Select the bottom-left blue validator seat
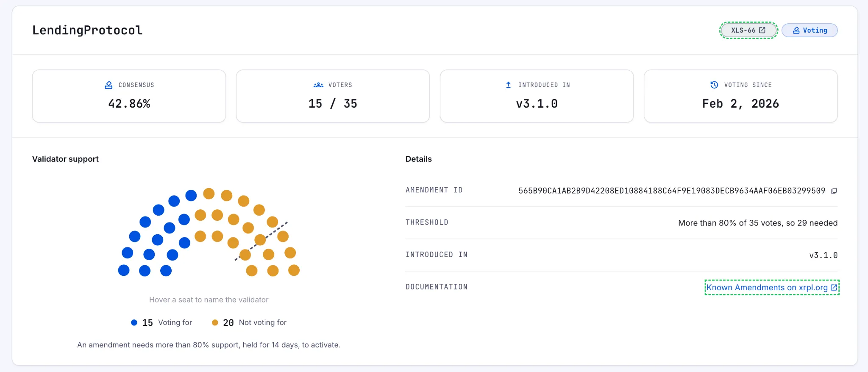Viewport: 868px width, 372px height. [x=124, y=270]
